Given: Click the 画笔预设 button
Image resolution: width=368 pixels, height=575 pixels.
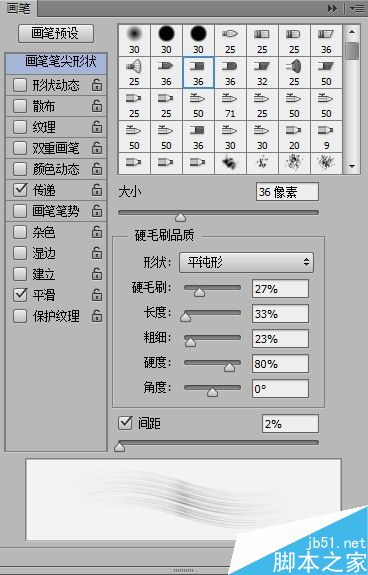Looking at the screenshot, I should pyautogui.click(x=56, y=34).
